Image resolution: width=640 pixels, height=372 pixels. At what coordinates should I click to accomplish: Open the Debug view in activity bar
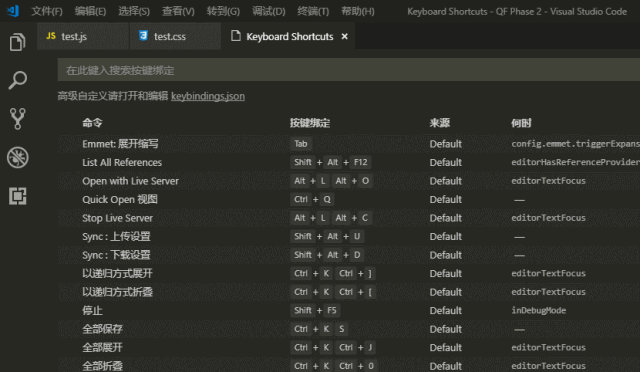[x=18, y=157]
